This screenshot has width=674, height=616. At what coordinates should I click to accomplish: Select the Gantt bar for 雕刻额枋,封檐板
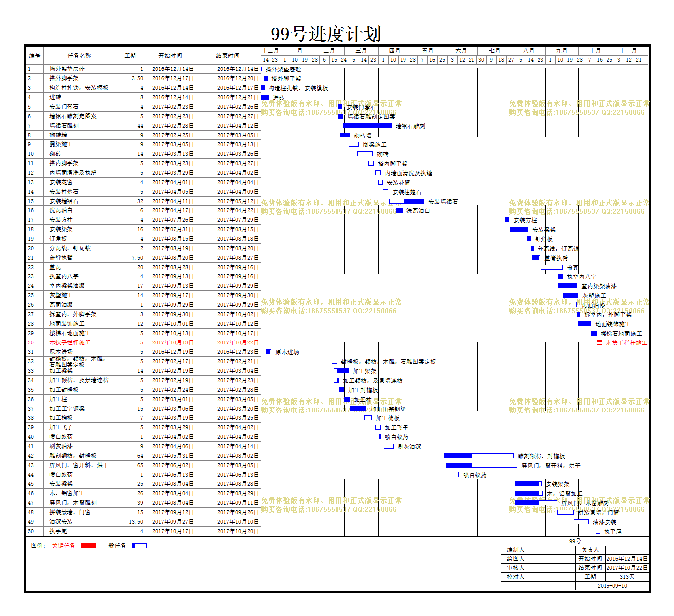[478, 456]
